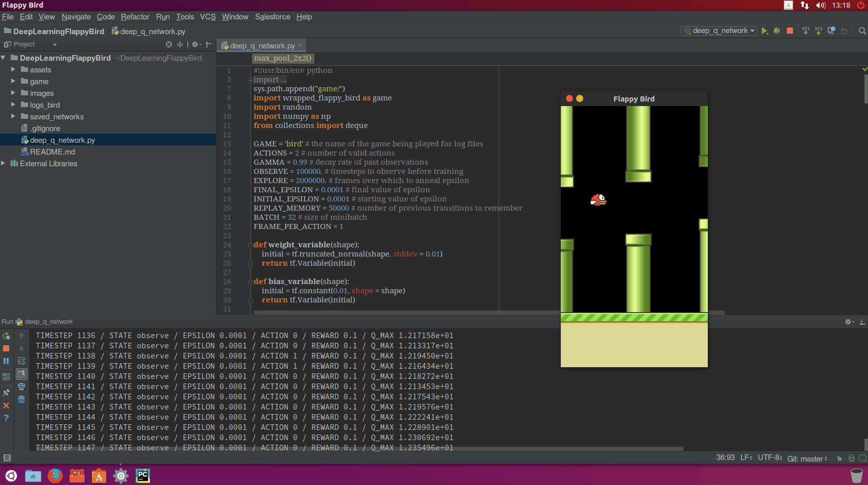Hide the Run tool window
868x485 pixels.
click(862, 322)
